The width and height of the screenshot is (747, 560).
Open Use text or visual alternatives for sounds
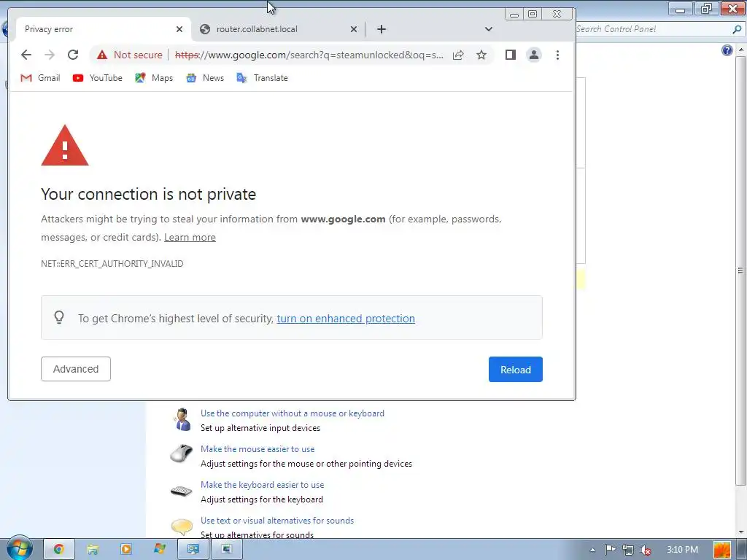click(x=276, y=521)
